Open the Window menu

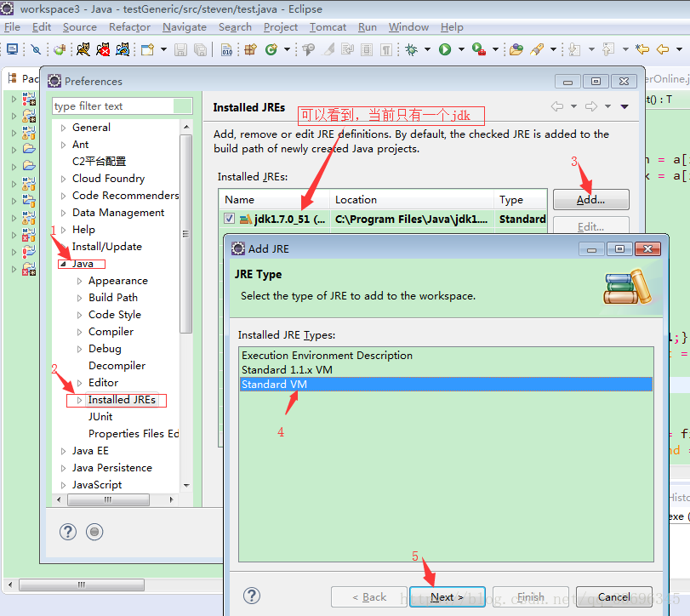pos(408,27)
